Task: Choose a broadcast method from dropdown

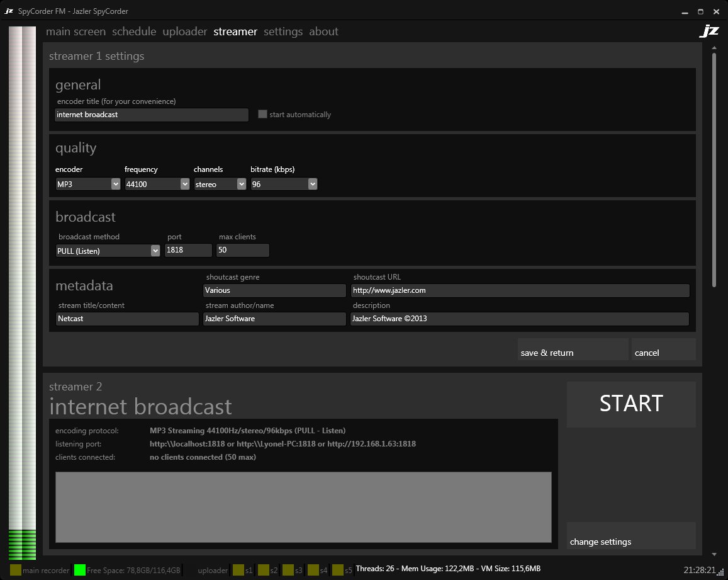Action: click(x=108, y=251)
